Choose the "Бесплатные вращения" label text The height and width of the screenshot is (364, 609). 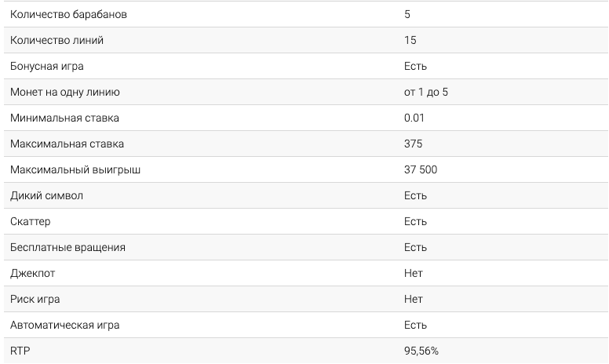pyautogui.click(x=67, y=247)
